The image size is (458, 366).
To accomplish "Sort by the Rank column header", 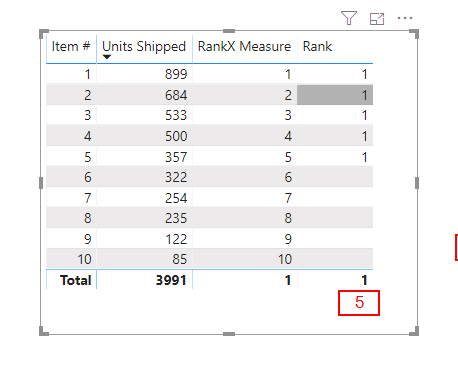I will (317, 46).
